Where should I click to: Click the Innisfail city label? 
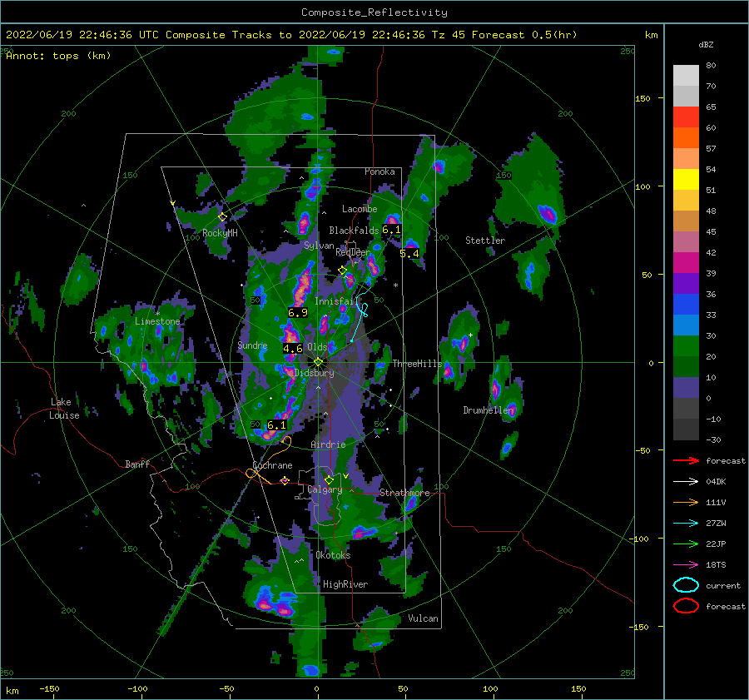[335, 301]
